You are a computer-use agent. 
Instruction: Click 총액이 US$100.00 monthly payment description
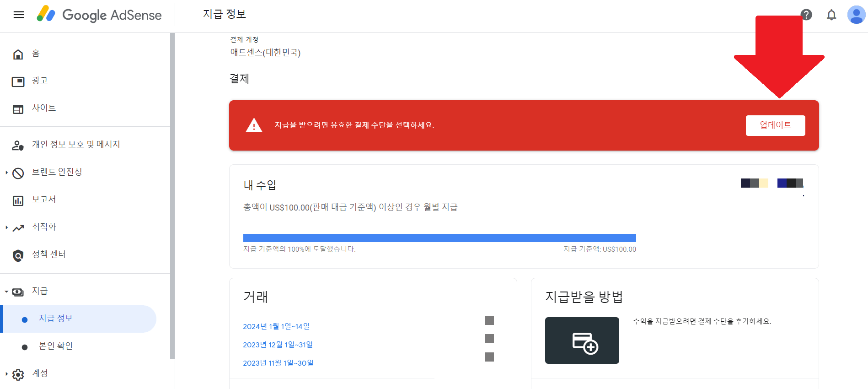tap(350, 207)
